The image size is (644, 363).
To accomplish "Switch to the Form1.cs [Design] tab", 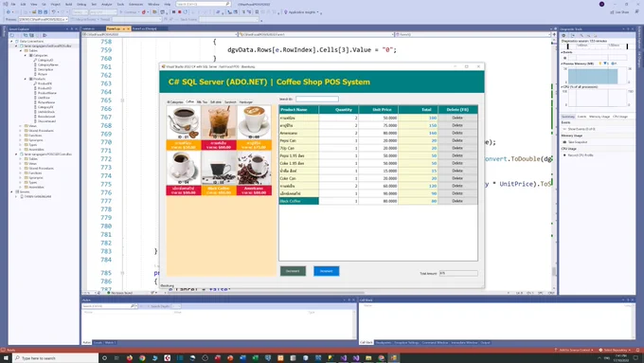I will tap(145, 28).
